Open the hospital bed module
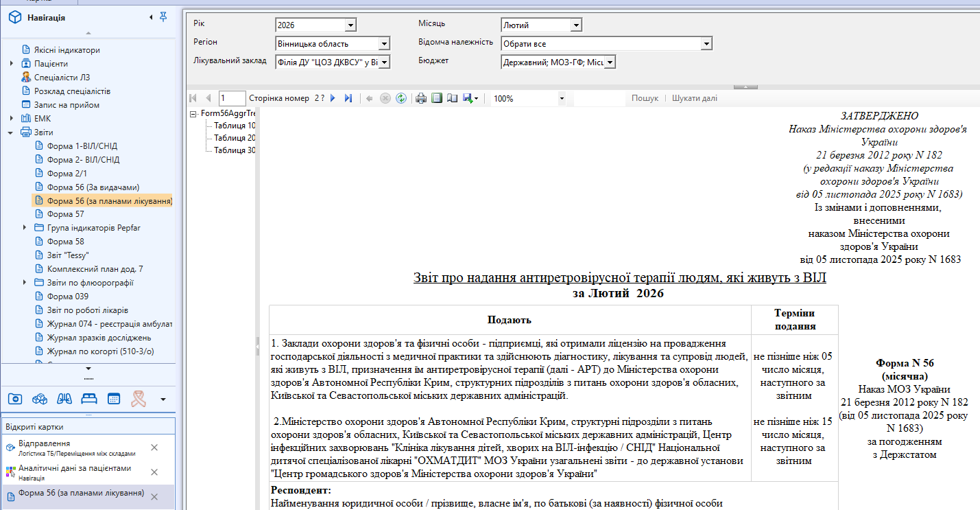 tap(89, 398)
